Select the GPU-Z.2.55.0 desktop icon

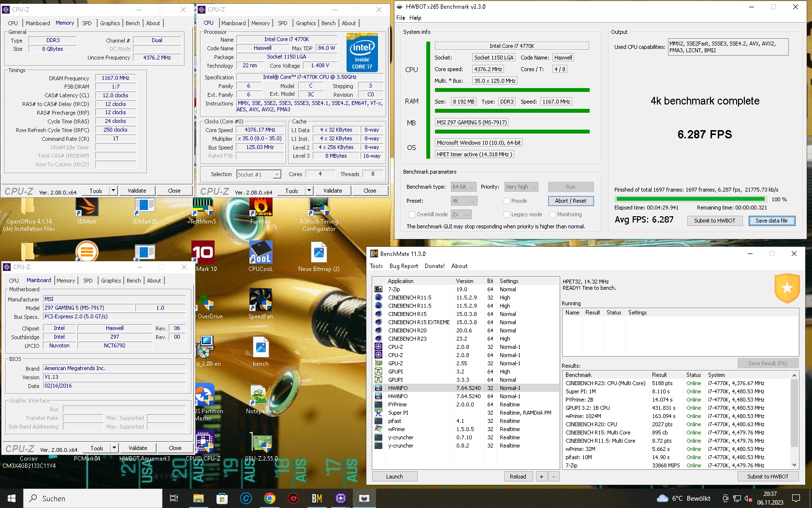[x=261, y=442]
